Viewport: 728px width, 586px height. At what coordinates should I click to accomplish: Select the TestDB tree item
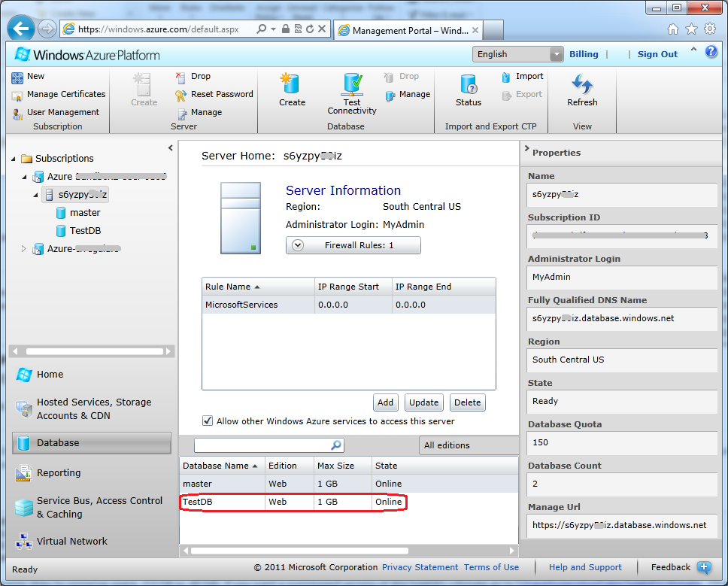[x=78, y=231]
